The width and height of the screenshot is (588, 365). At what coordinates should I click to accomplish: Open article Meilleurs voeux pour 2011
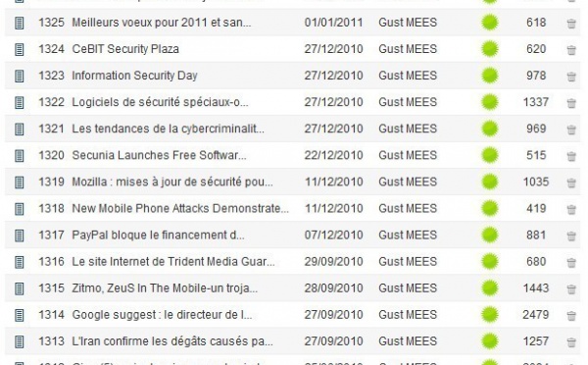162,23
